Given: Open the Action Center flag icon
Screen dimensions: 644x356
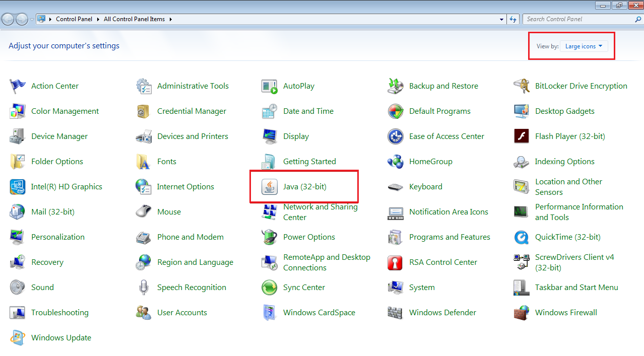Looking at the screenshot, I should click(x=18, y=86).
